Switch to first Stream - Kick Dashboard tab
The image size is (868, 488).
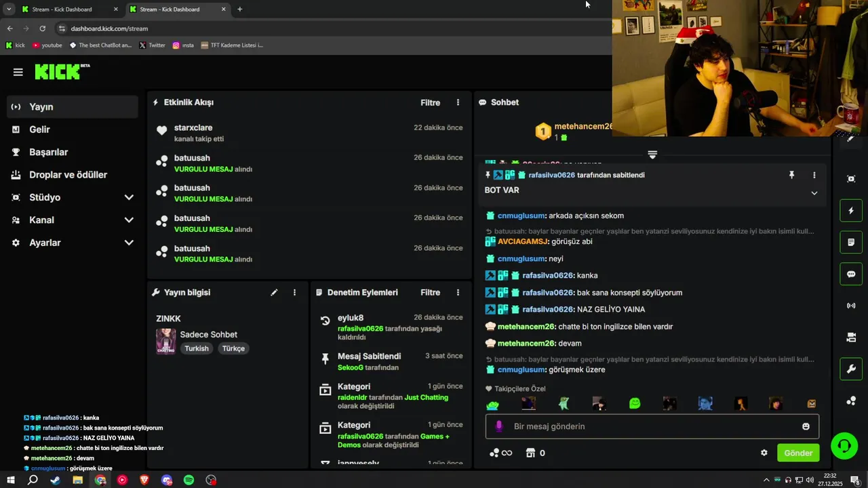(x=70, y=9)
